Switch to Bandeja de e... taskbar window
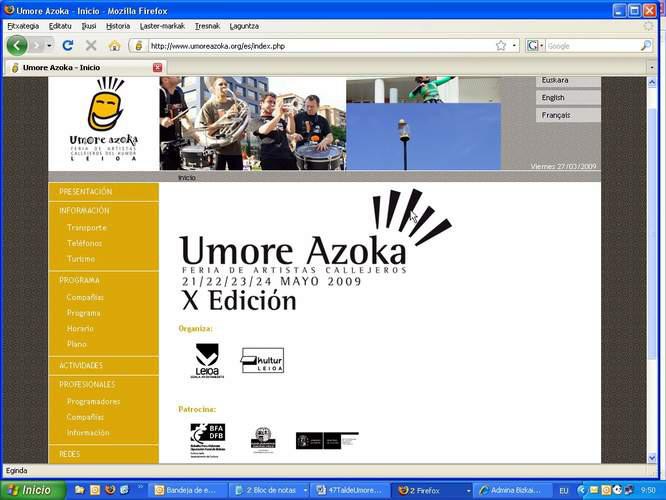 [188, 490]
